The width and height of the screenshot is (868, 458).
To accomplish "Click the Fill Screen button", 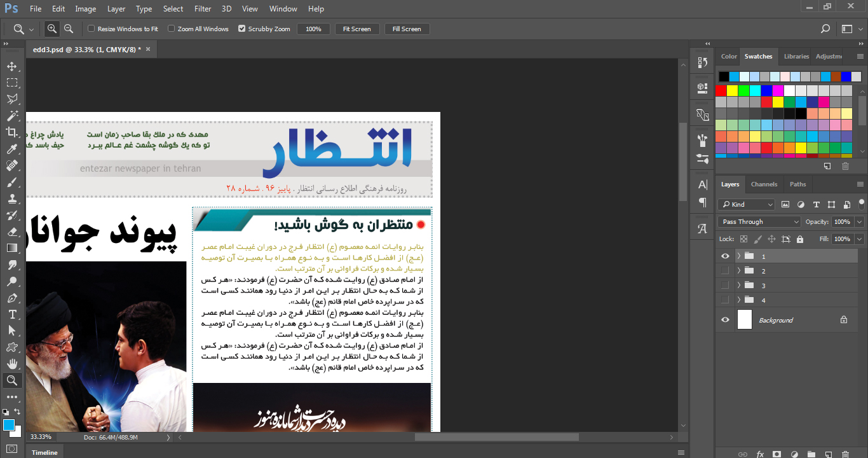I will tap(407, 29).
